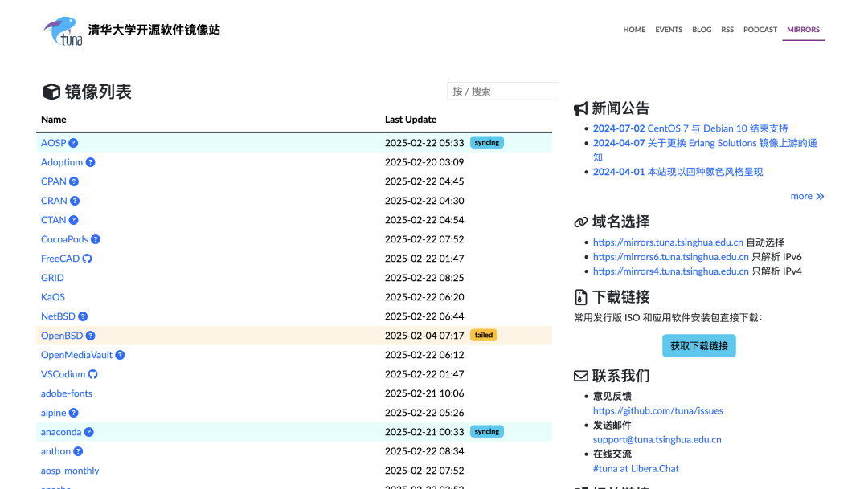Open the mirrors4 IPv4 domain link
This screenshot has width=868, height=489.
(671, 271)
